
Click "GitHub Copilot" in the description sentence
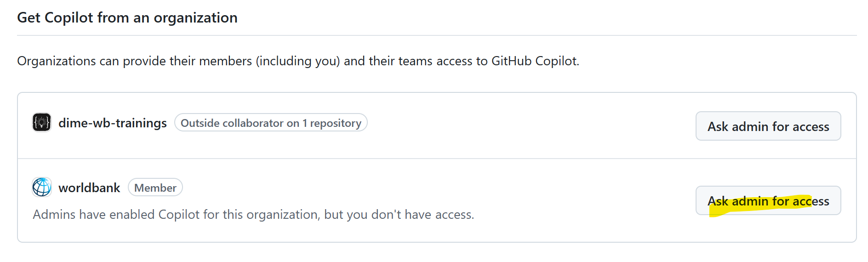click(x=534, y=61)
